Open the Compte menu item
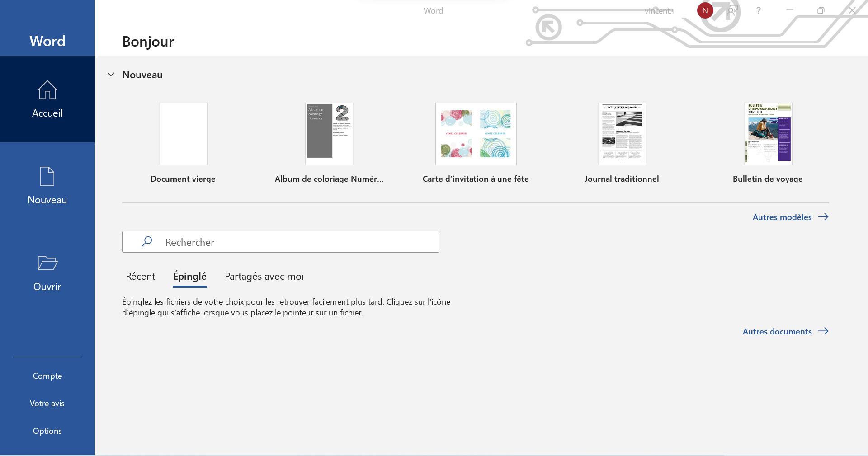This screenshot has width=868, height=456. tap(47, 376)
